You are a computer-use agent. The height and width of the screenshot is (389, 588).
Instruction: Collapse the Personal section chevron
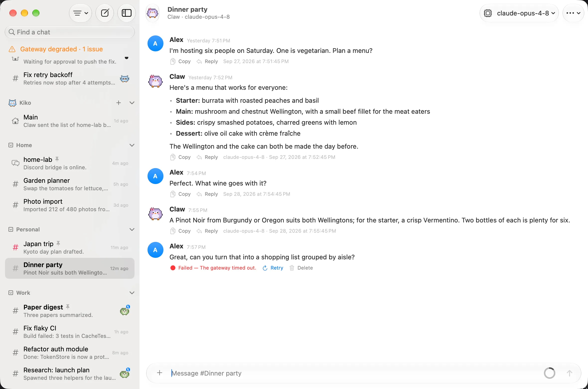(132, 229)
